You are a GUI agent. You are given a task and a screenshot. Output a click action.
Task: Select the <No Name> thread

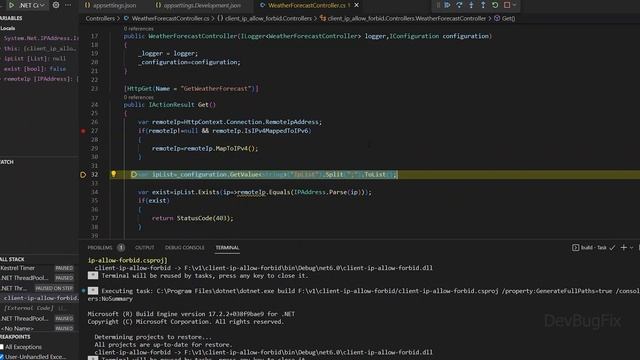coord(40,328)
